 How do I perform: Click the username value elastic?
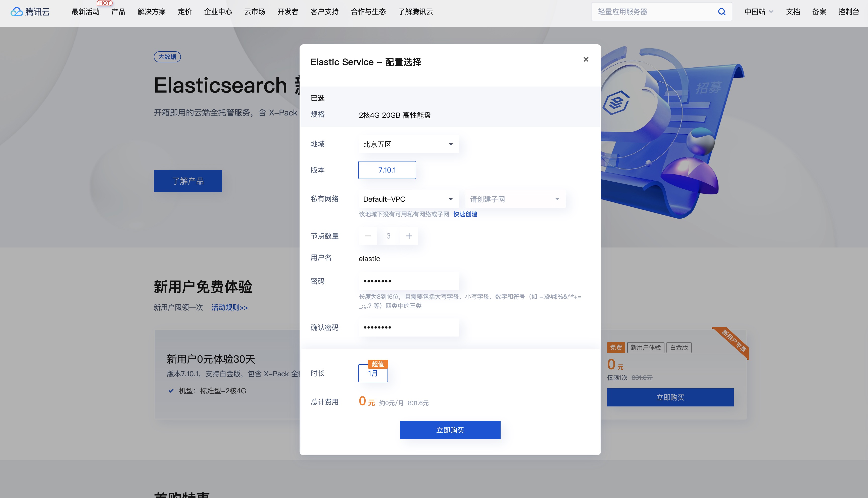coord(369,259)
